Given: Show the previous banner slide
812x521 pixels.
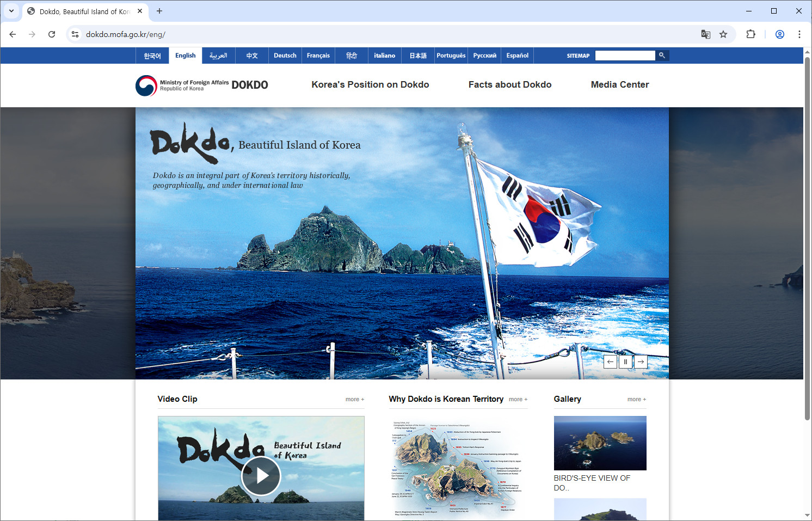Looking at the screenshot, I should coord(610,361).
